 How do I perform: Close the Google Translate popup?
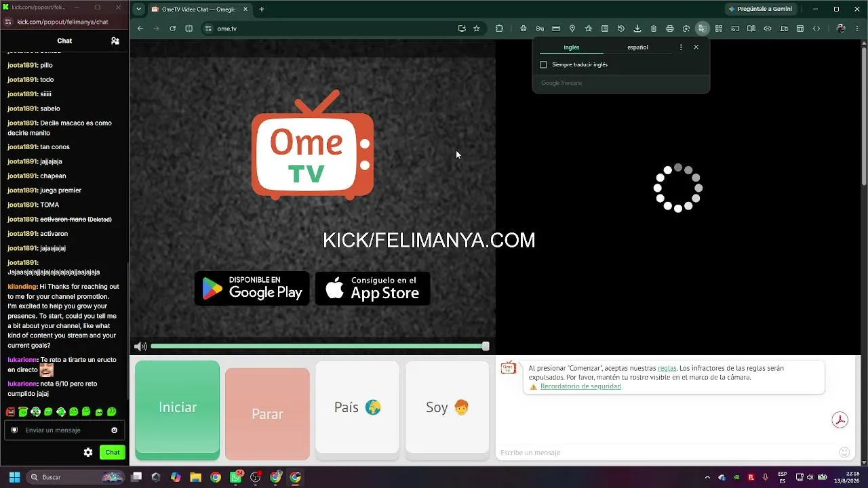pyautogui.click(x=696, y=47)
